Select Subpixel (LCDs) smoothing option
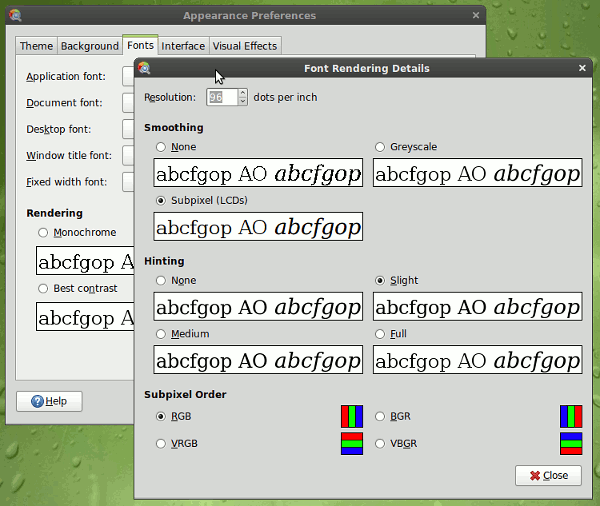 click(161, 201)
